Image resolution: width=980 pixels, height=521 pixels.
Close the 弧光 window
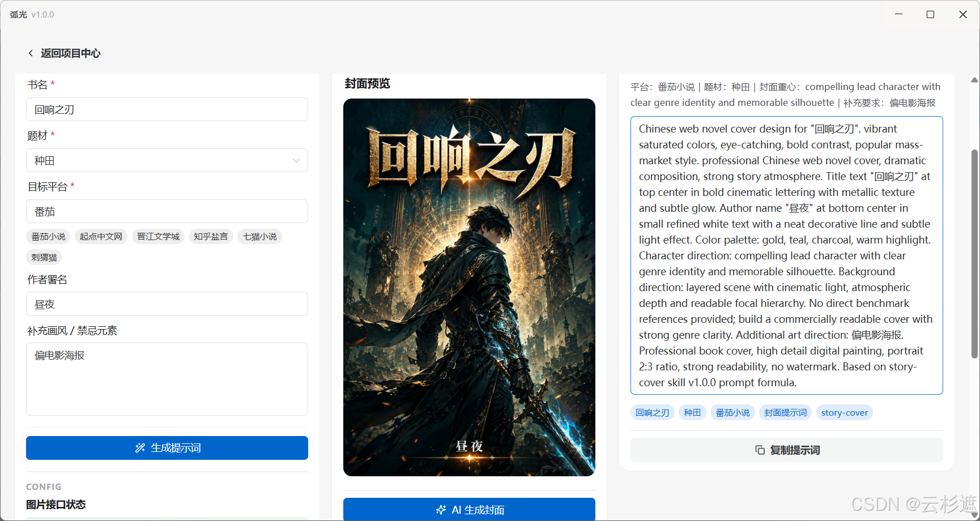pos(963,14)
